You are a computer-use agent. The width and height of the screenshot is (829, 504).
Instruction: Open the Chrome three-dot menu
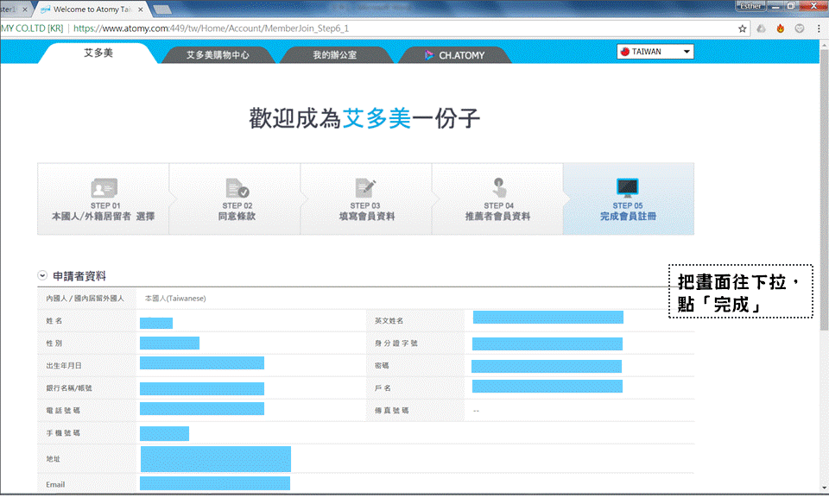(x=819, y=28)
